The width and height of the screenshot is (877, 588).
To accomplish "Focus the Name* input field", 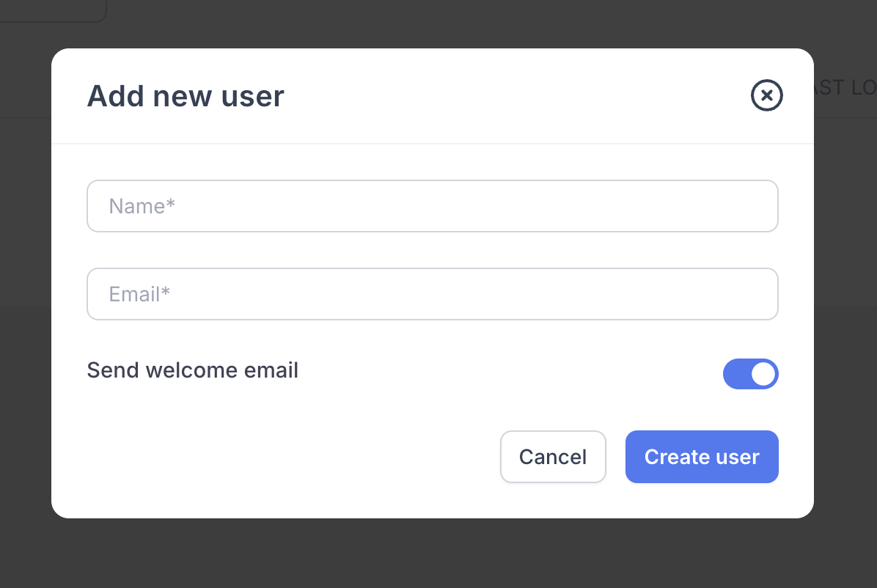I will (x=432, y=206).
